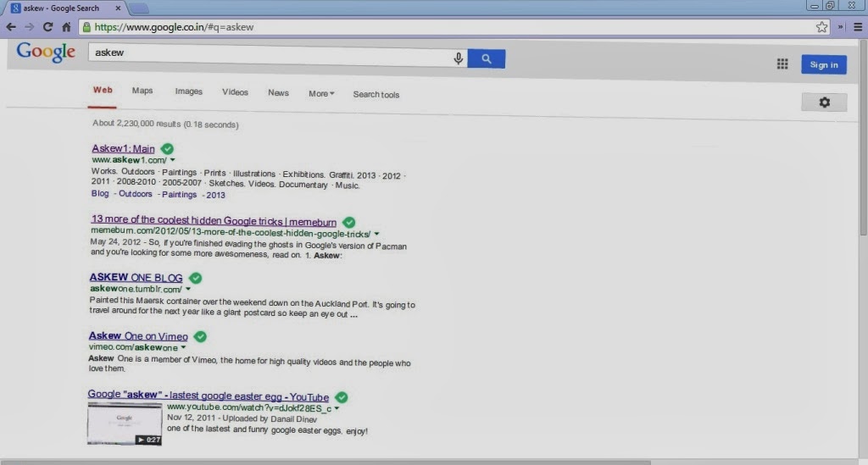Open search settings gear icon
The image size is (868, 465).
pyautogui.click(x=824, y=102)
